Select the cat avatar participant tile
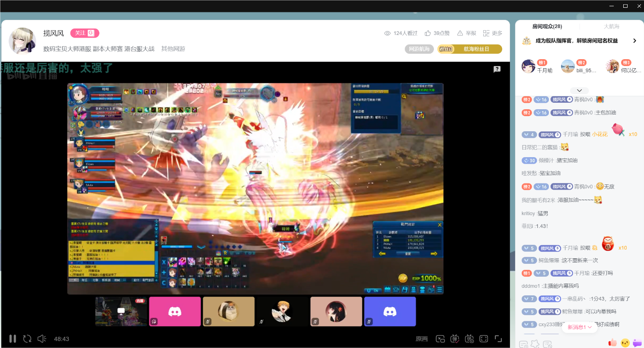The image size is (644, 348). pos(229,311)
